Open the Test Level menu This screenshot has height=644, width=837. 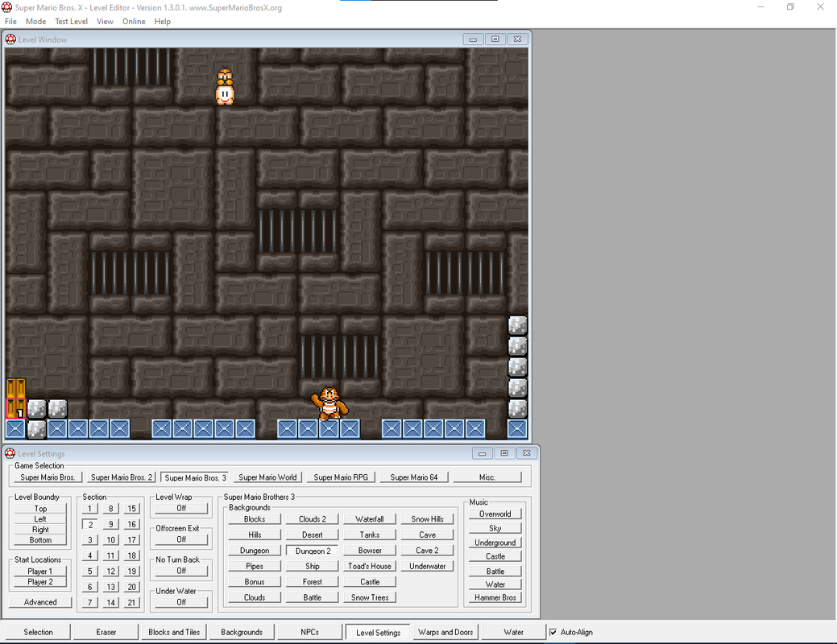[72, 22]
